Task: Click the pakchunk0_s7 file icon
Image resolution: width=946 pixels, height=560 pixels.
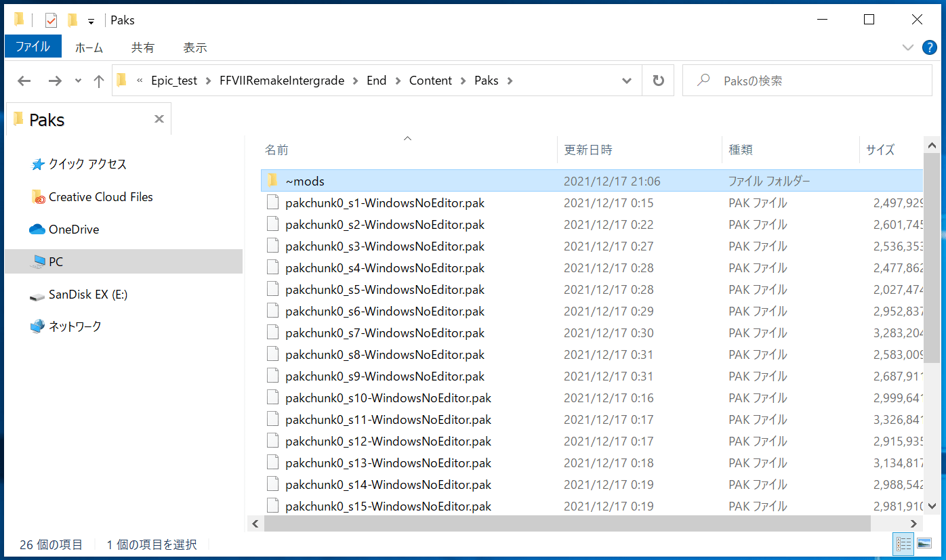Action: [272, 332]
